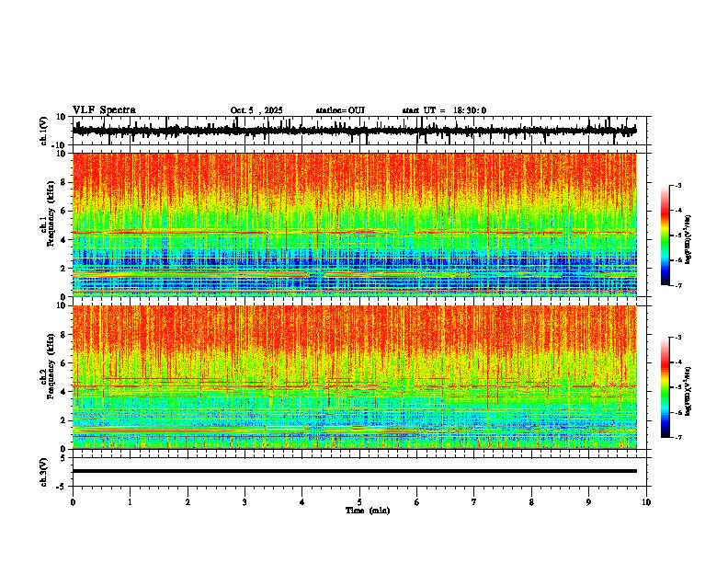Click inside the ch.2 spectrogram panel
The width and height of the screenshot is (728, 563).
click(355, 377)
